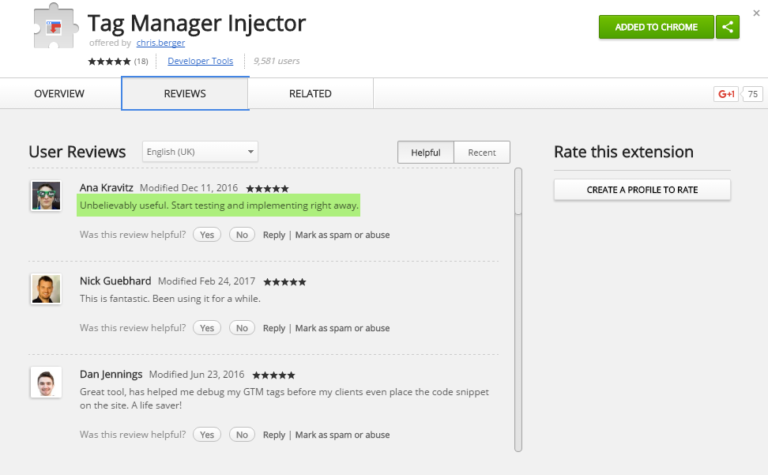Open the Developer Tools category link
768x475 pixels.
point(200,61)
